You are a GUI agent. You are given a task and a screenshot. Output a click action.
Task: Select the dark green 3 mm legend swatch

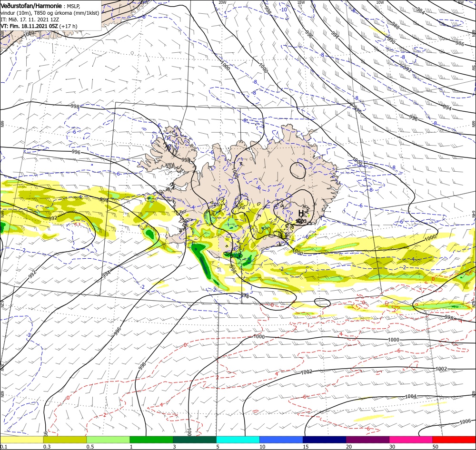195,440
